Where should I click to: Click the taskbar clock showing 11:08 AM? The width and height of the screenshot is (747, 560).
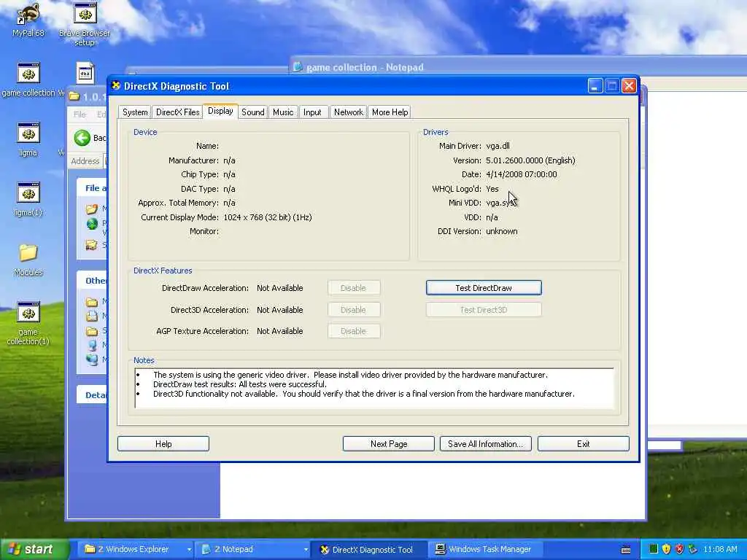(x=719, y=550)
